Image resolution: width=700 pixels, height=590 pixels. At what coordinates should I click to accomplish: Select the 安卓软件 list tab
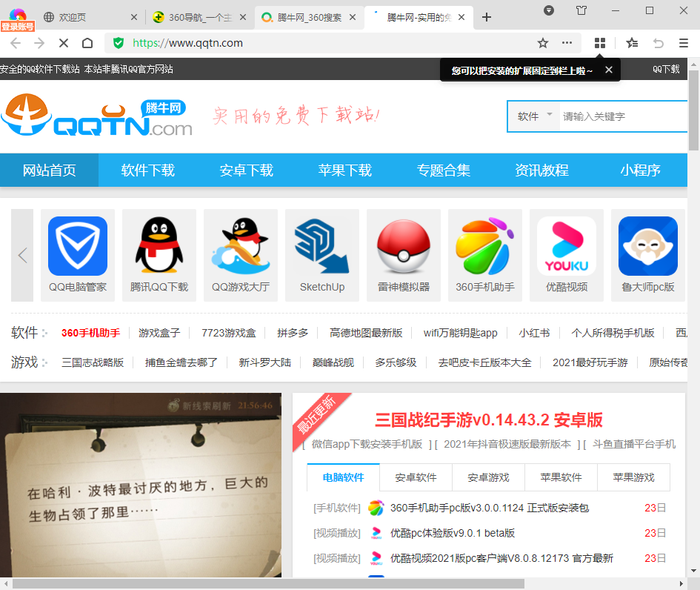pyautogui.click(x=416, y=477)
